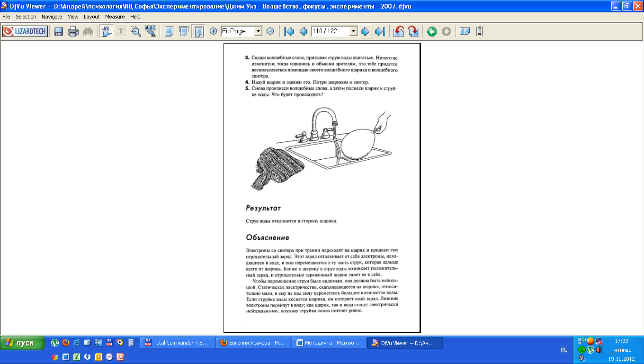Viewport: 644px width, 364px height.
Task: Open the Navigate menu
Action: 52,17
